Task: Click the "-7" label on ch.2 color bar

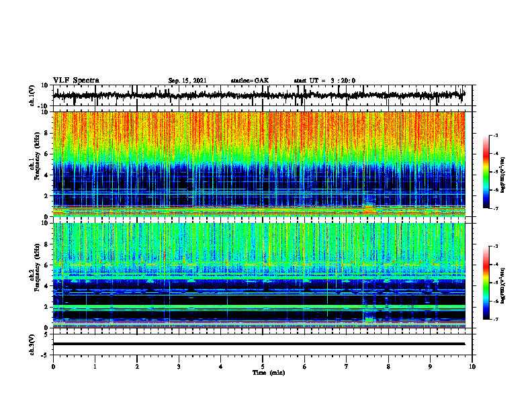Action: pyautogui.click(x=495, y=319)
